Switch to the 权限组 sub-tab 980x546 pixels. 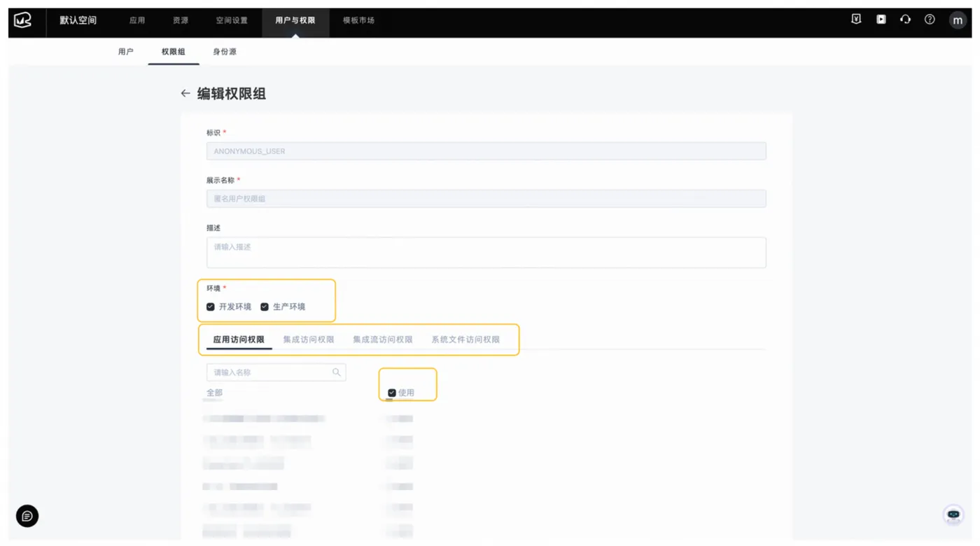(x=174, y=52)
